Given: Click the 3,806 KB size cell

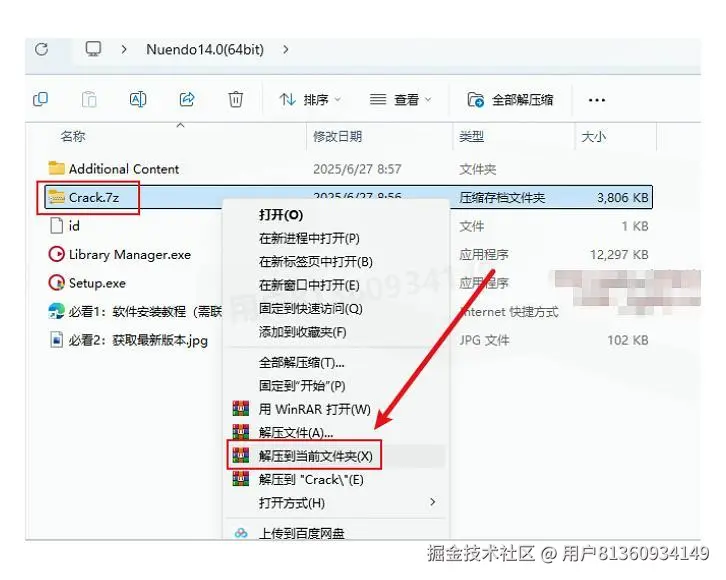Looking at the screenshot, I should click(622, 198).
